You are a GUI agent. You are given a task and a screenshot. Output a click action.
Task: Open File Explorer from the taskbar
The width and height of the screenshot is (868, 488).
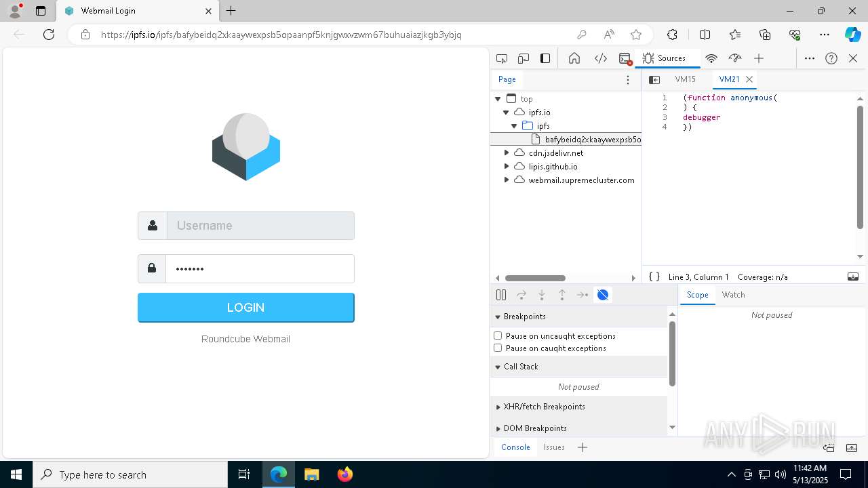[x=312, y=474]
